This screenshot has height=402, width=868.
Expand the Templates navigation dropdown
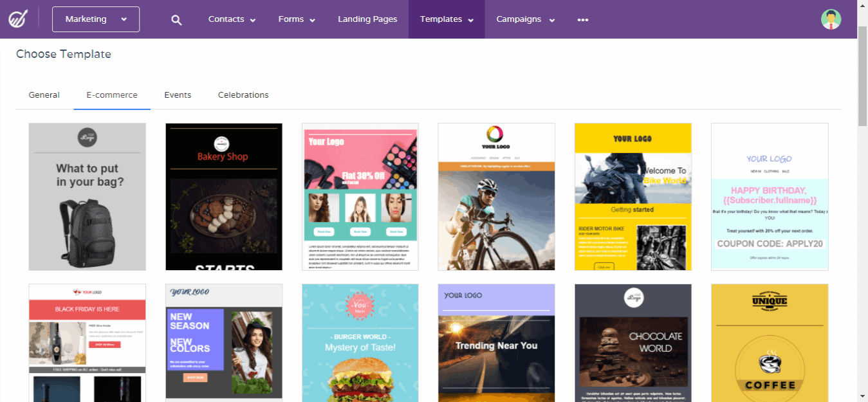click(x=446, y=19)
